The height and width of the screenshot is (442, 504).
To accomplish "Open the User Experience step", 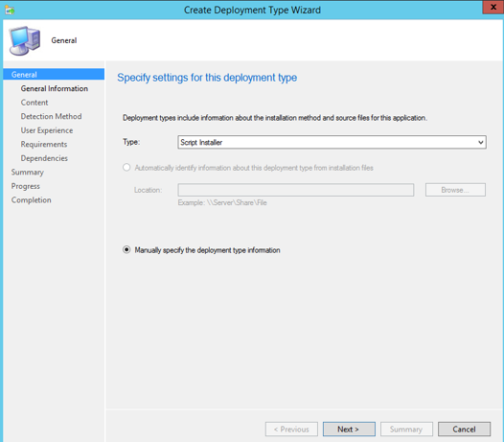I will point(47,130).
